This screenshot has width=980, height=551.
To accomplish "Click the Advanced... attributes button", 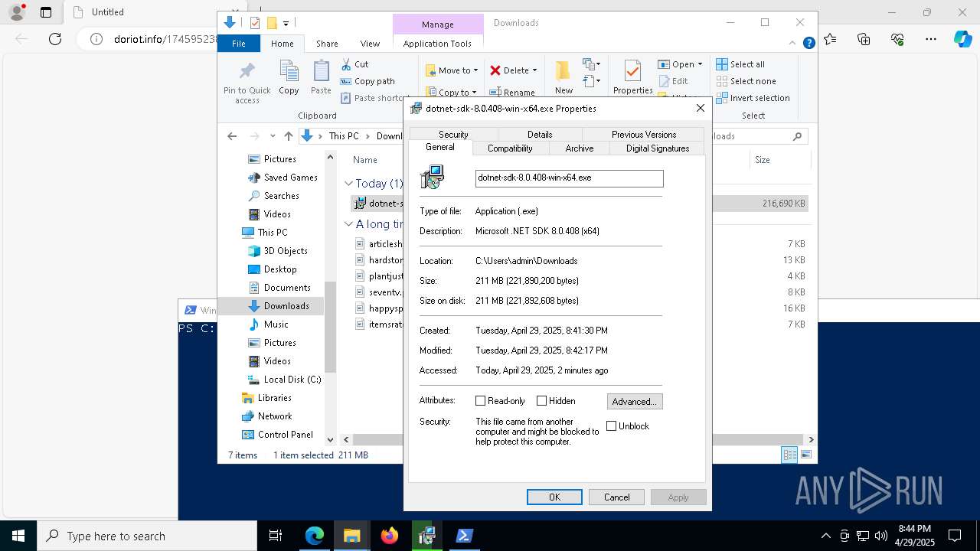I will click(635, 401).
